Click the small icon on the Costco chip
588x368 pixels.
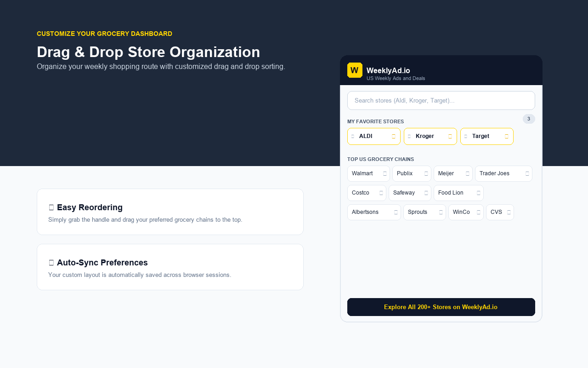381,193
